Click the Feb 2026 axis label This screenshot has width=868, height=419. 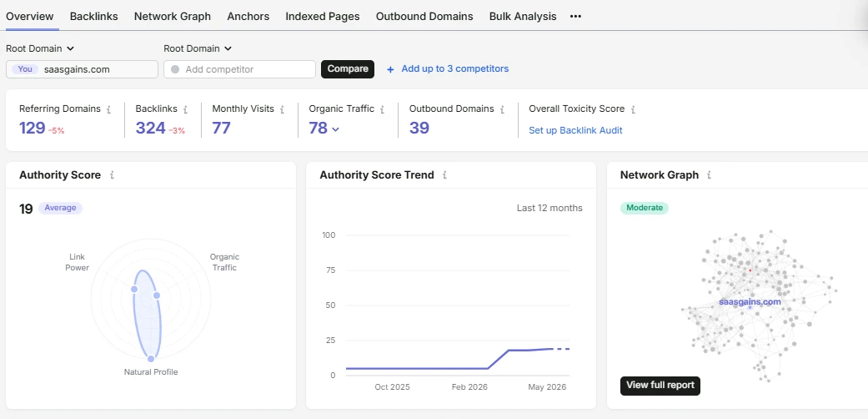[x=469, y=386]
